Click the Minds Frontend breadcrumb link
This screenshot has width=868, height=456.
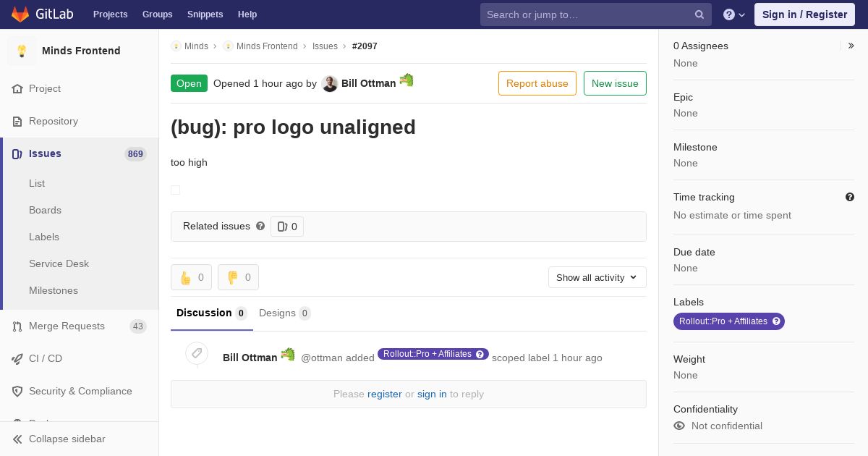coord(267,46)
